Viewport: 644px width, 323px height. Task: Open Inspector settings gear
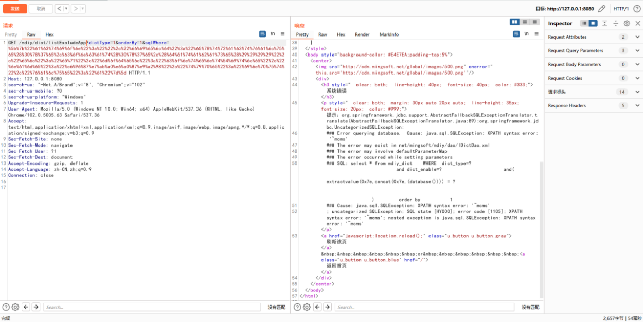click(x=627, y=23)
